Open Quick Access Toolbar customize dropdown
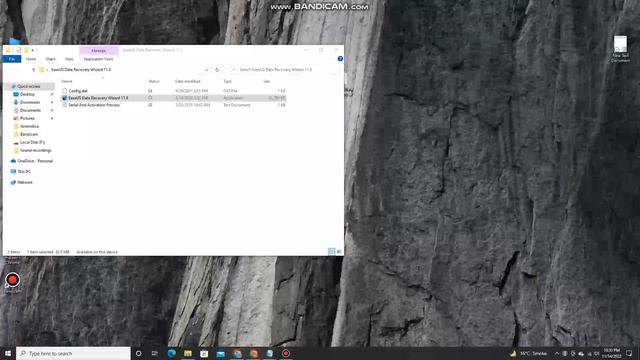This screenshot has height=360, width=640. 33,50
